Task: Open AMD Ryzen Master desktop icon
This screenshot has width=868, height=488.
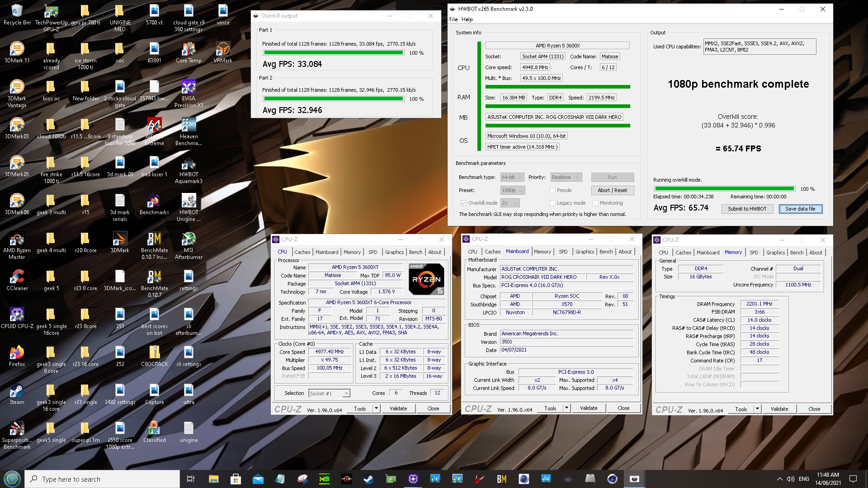Action: (17, 245)
